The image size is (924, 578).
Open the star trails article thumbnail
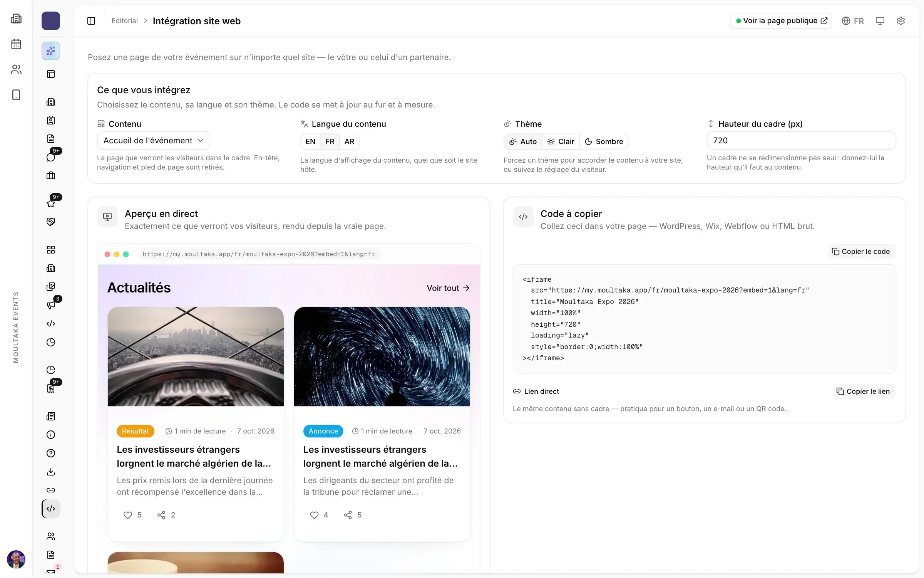[382, 356]
